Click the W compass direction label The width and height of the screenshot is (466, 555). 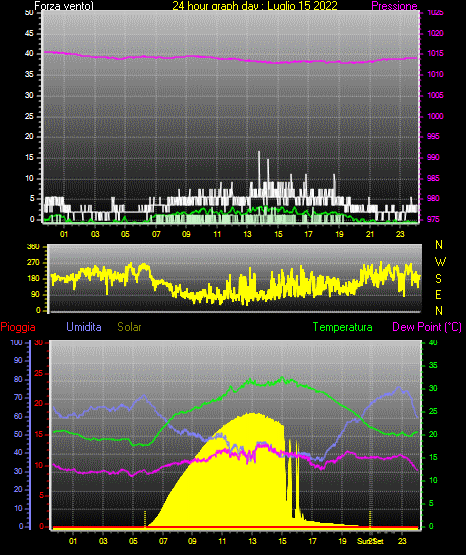tap(440, 262)
